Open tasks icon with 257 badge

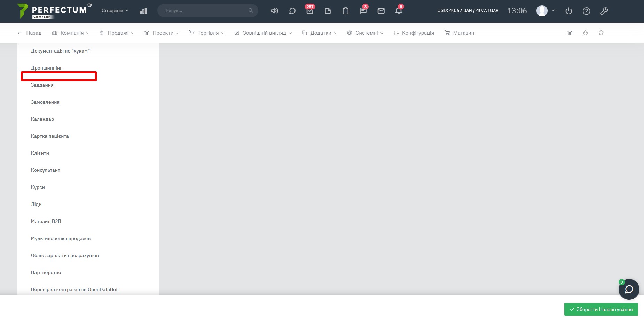click(x=309, y=11)
